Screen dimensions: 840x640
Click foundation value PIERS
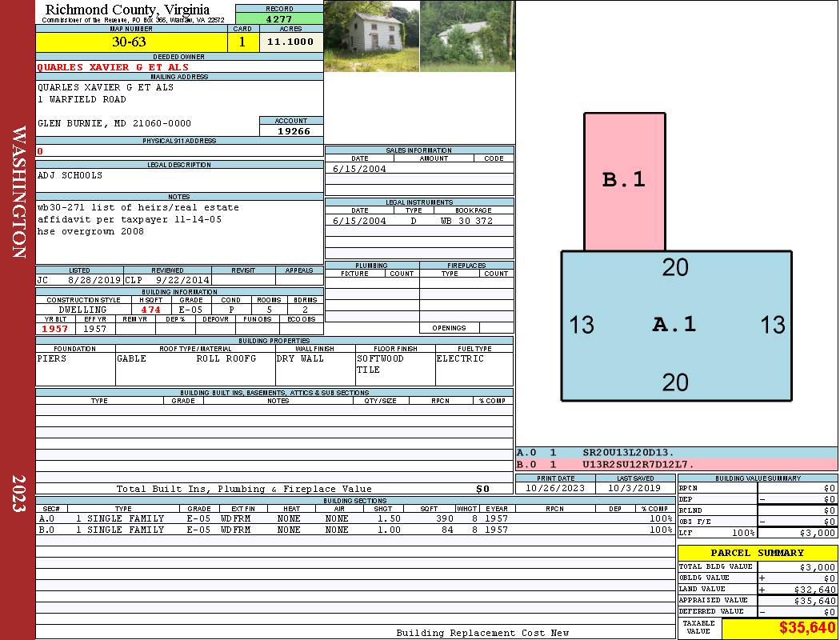pos(52,359)
